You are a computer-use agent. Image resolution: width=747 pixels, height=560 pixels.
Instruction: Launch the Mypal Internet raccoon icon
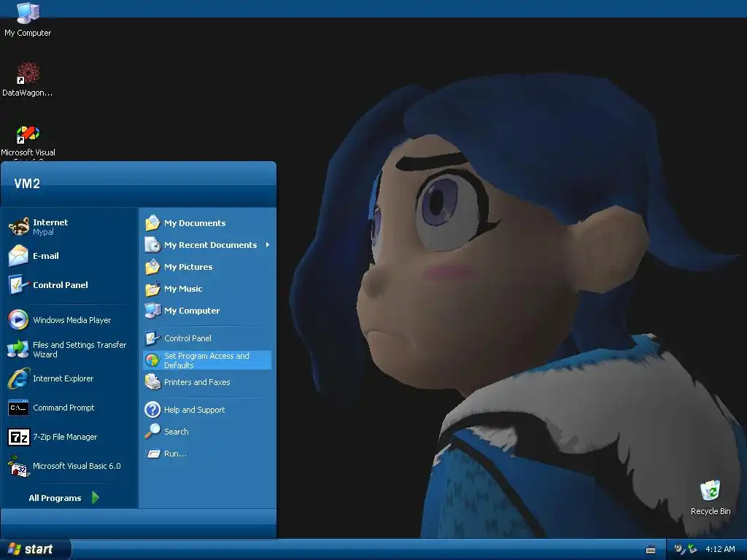[x=18, y=227]
